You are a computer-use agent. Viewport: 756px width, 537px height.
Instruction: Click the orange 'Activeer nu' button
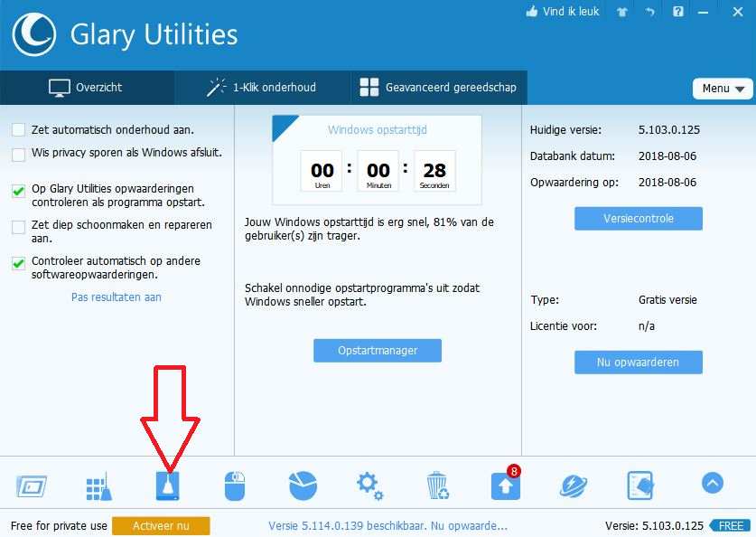161,526
